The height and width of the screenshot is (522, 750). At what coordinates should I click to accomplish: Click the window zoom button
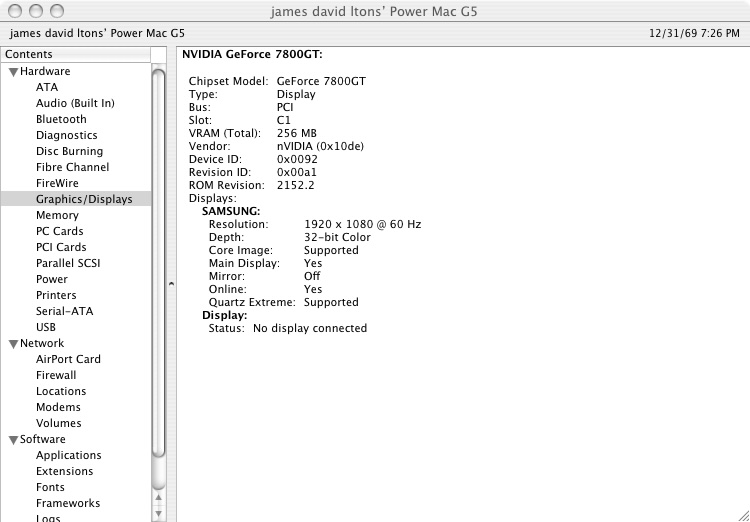click(x=57, y=11)
